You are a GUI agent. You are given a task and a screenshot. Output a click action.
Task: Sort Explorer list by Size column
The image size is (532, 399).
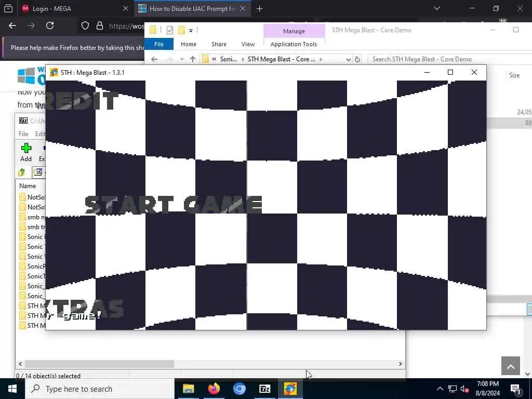click(514, 75)
